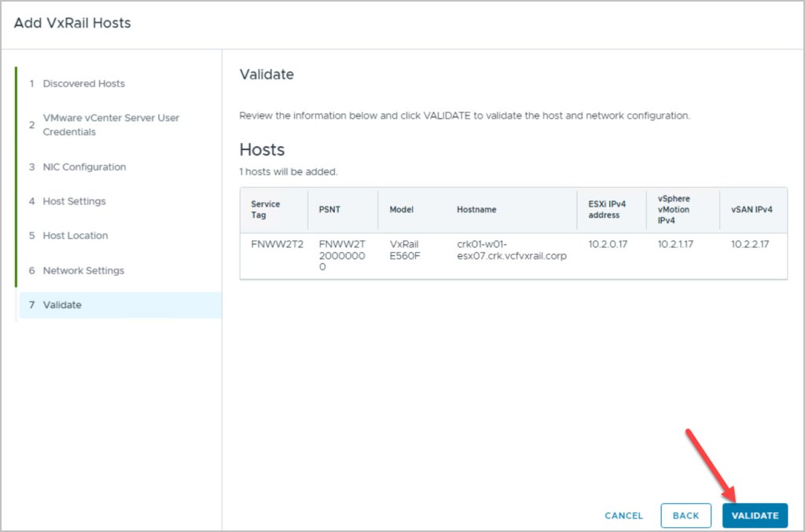This screenshot has height=532, width=805.
Task: Cancel the Add VxRail Hosts wizard
Action: click(623, 515)
